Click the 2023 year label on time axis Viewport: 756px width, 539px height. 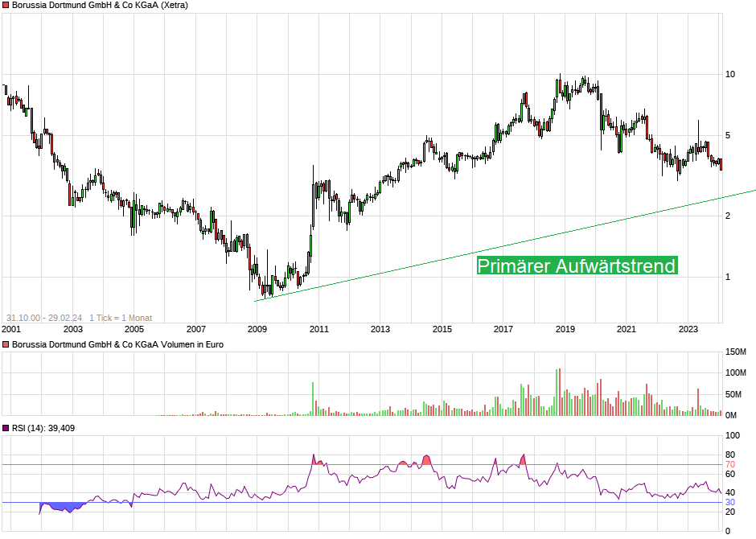pos(688,329)
